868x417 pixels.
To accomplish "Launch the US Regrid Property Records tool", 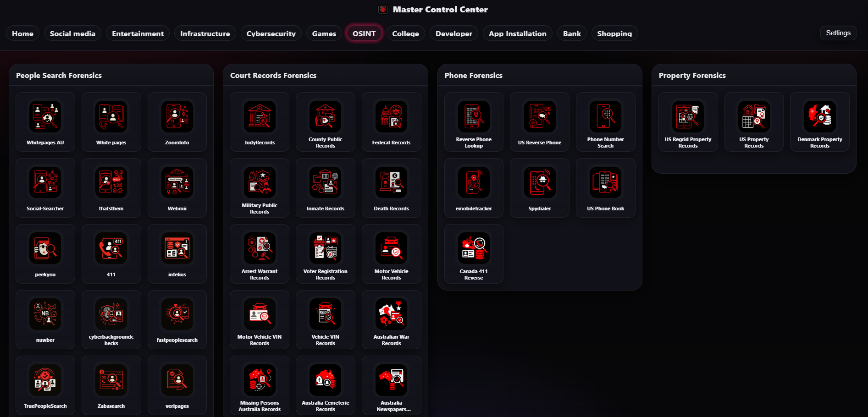I will pos(688,121).
